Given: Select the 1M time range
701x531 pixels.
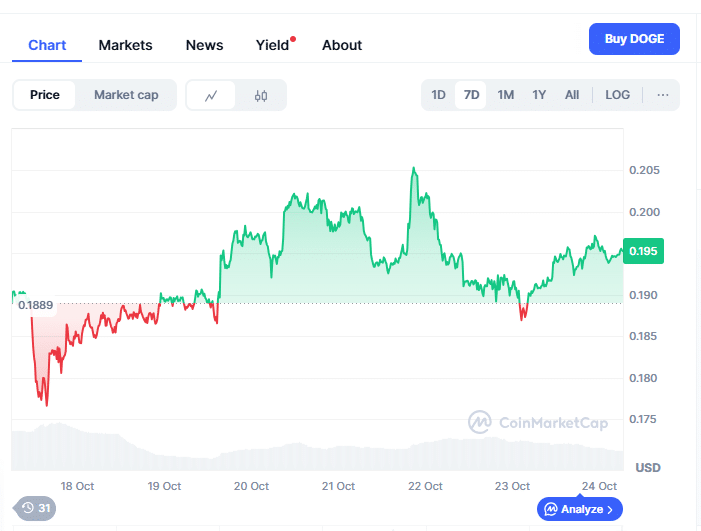Looking at the screenshot, I should coord(506,95).
